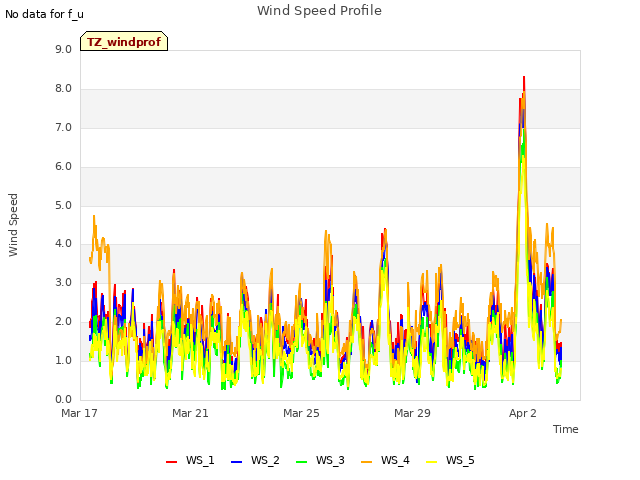Click the Time x-axis label
The width and height of the screenshot is (640, 480).
pos(565,429)
